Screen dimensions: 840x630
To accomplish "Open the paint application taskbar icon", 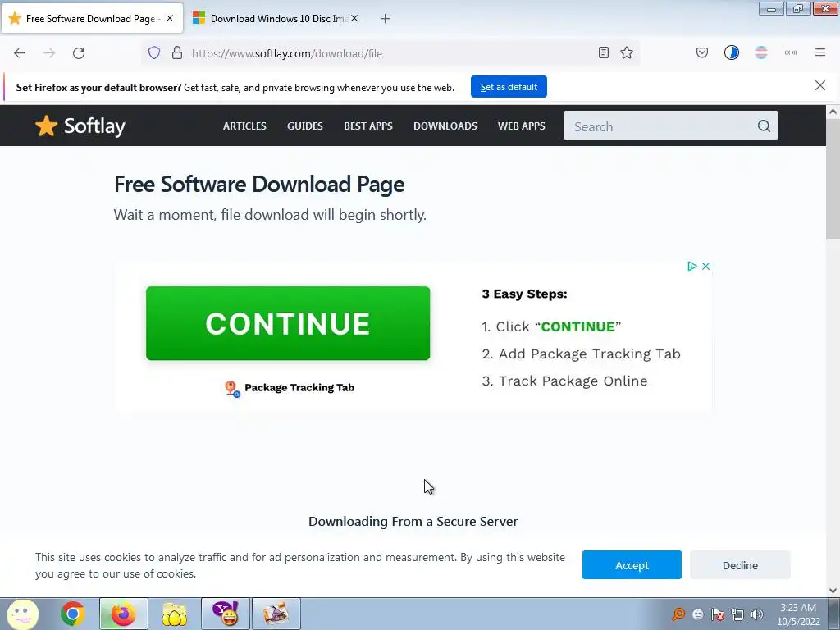I will pos(276,614).
